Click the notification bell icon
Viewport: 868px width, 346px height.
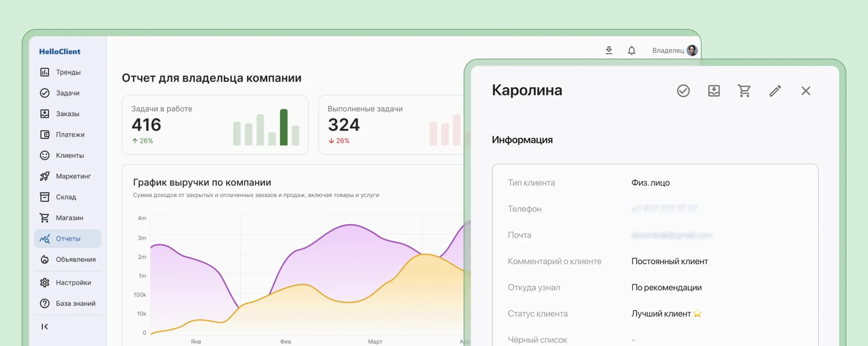(631, 50)
